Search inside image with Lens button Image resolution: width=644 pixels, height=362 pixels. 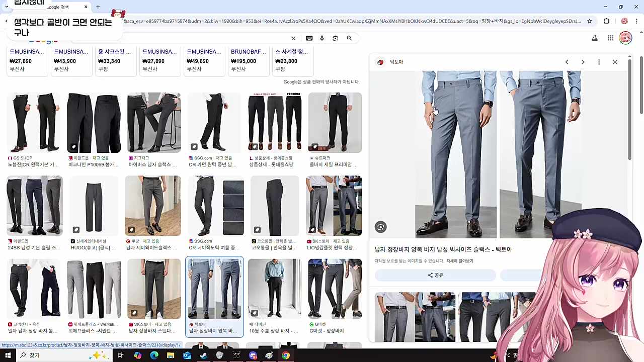coord(381,227)
